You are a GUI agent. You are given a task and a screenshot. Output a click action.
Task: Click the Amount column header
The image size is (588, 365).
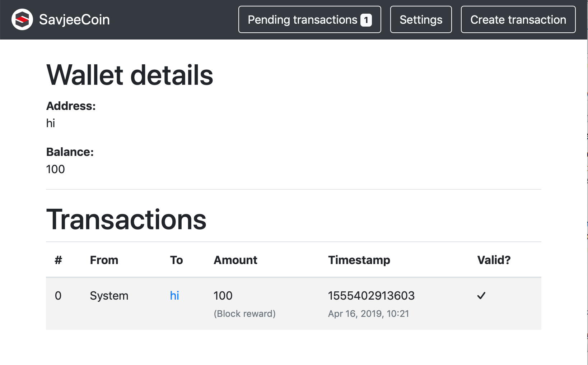[235, 260]
